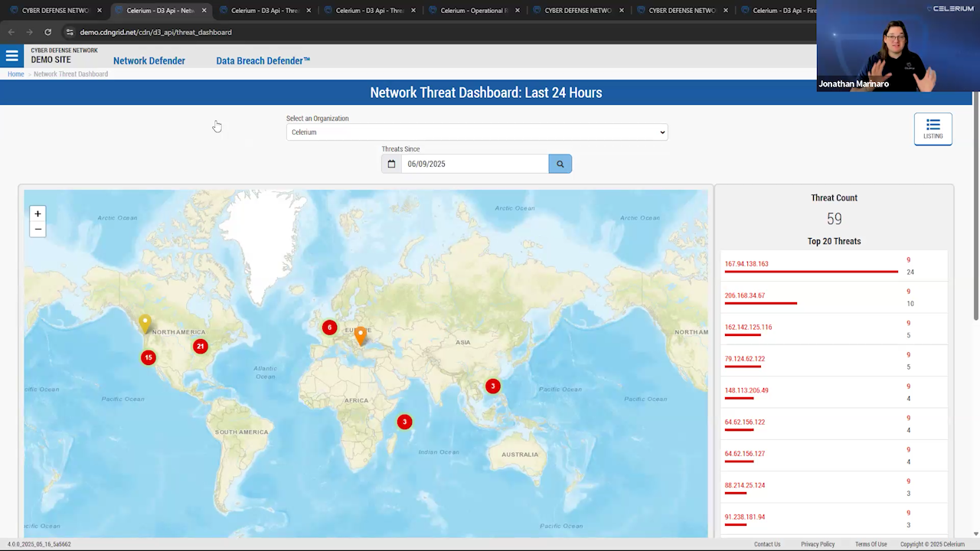This screenshot has height=551, width=980.
Task: Click the Jonathan Marinaro webcam thumbnail
Action: (898, 46)
